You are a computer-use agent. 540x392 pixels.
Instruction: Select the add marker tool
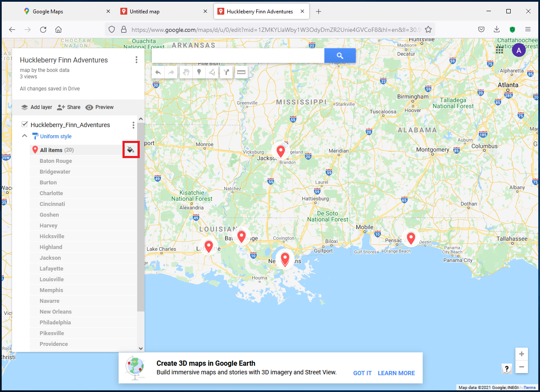[x=199, y=72]
